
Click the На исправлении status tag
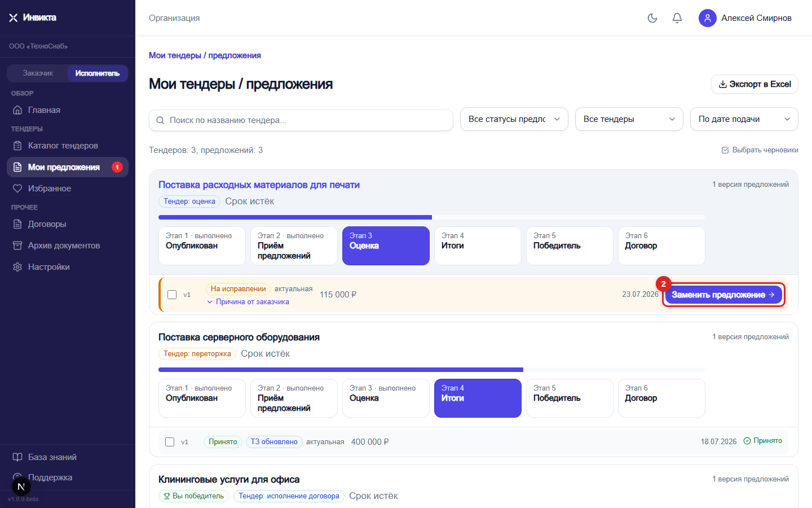238,289
